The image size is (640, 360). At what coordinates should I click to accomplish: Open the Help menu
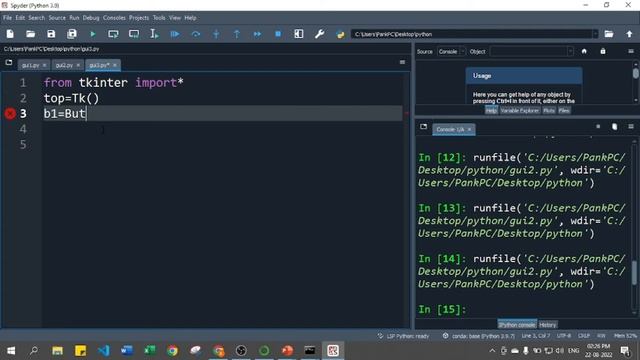point(190,18)
